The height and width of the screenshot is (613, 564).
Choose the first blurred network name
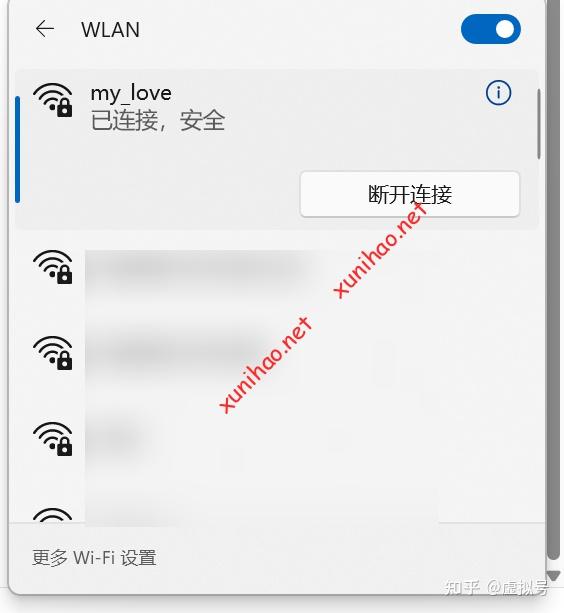pos(203,267)
